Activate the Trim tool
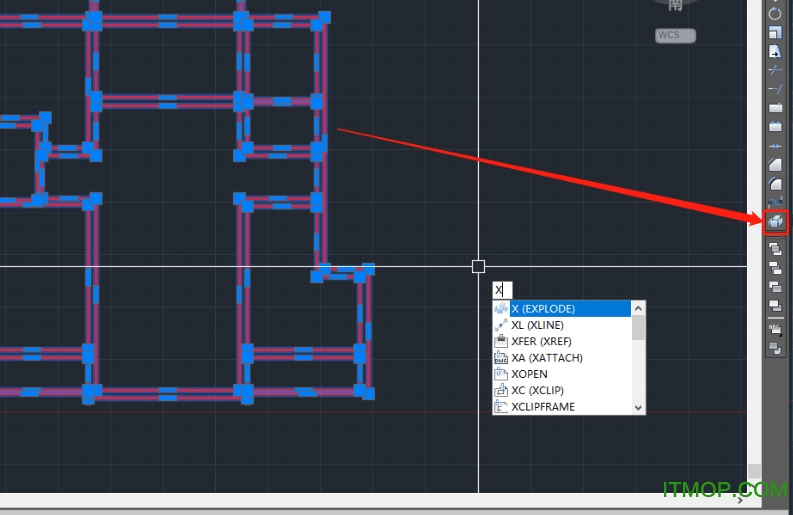This screenshot has height=515, width=793. 775,70
